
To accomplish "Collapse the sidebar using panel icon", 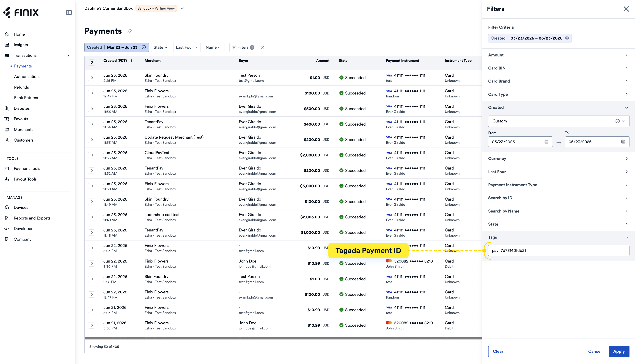I will (69, 13).
